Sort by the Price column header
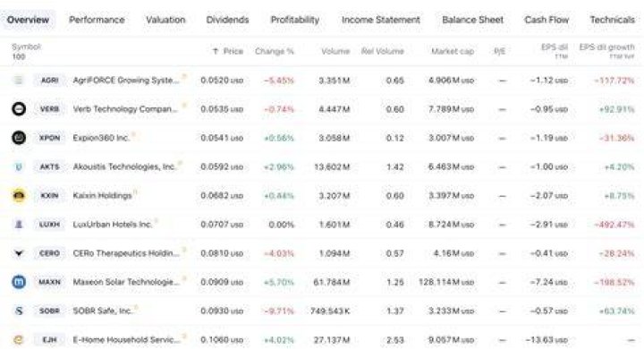 click(228, 51)
